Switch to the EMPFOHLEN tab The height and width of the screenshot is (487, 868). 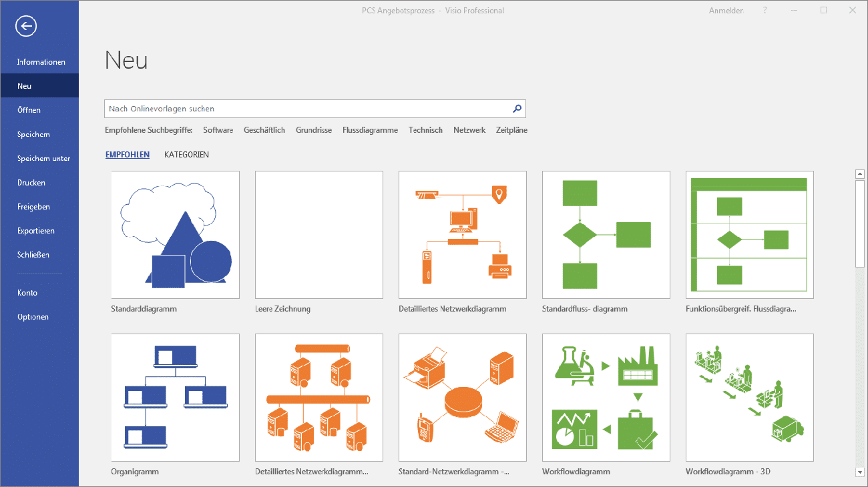[128, 154]
